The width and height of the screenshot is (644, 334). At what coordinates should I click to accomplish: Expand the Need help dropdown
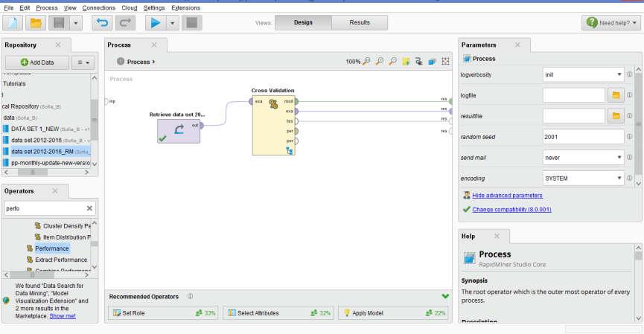[x=634, y=23]
